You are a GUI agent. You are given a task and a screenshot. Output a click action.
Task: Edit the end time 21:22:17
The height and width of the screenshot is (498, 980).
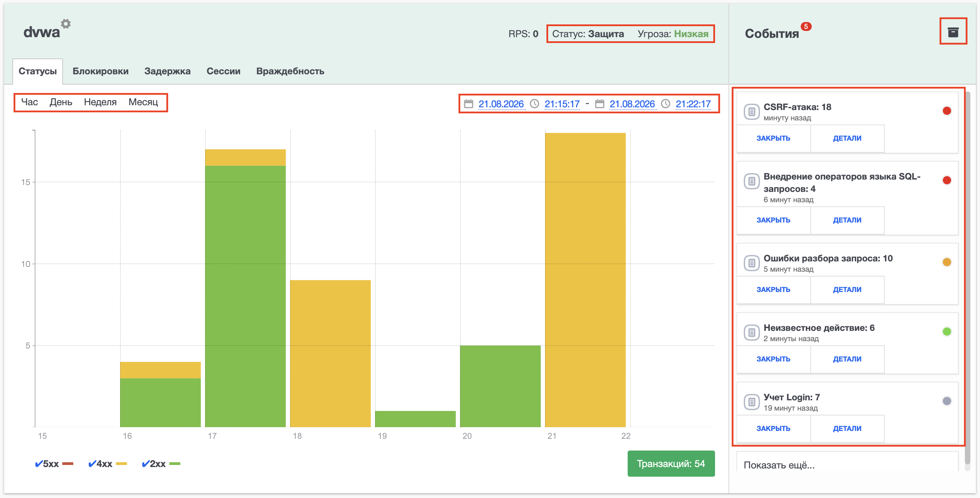(x=693, y=104)
